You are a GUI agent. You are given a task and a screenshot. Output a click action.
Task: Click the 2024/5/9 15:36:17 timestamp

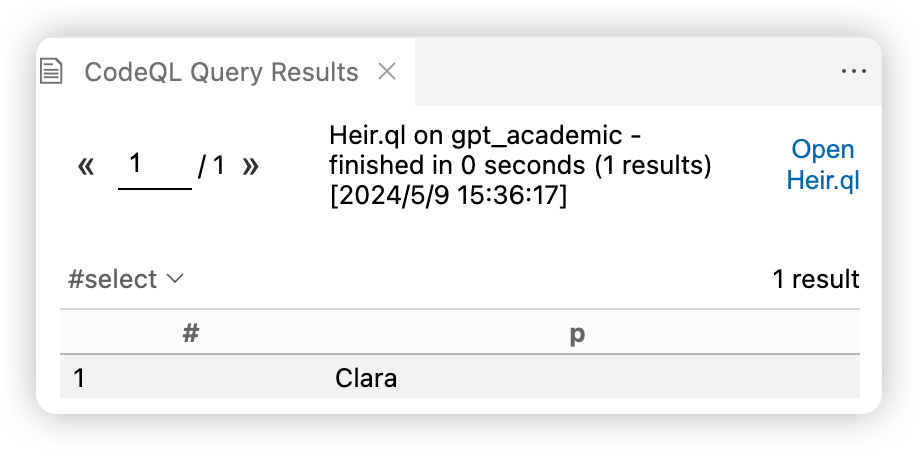click(448, 196)
